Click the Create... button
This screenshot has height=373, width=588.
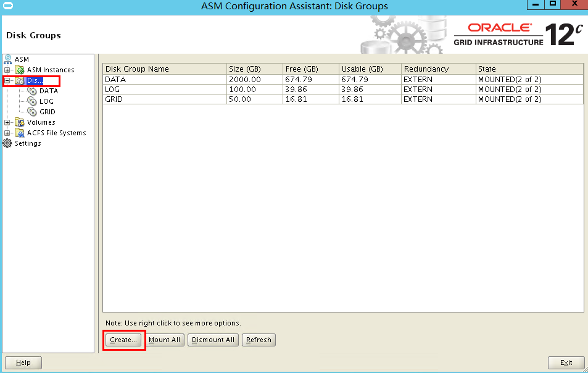(123, 340)
